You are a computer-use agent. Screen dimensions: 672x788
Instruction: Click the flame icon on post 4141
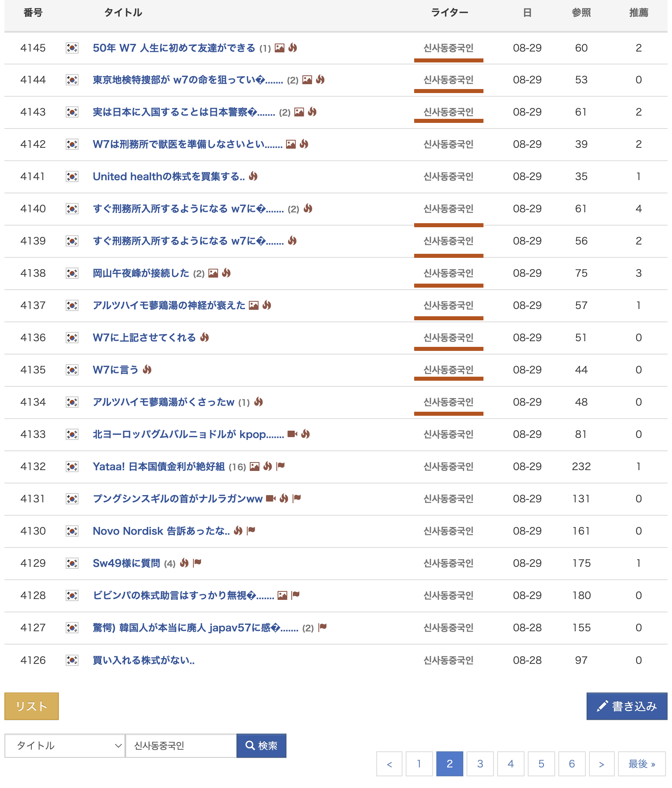253,176
